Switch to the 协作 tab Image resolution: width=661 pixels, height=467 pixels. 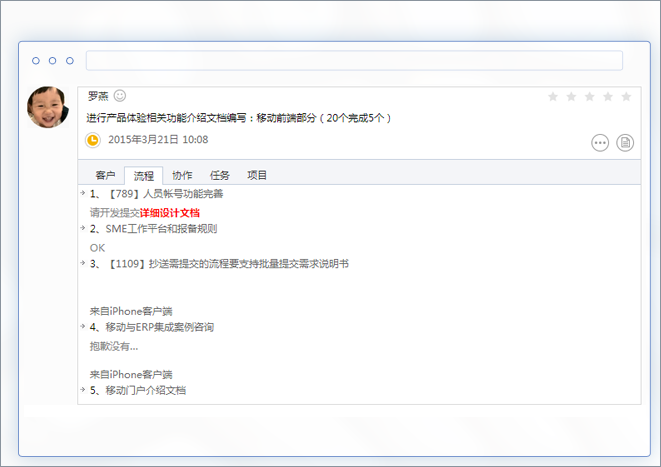click(x=182, y=175)
